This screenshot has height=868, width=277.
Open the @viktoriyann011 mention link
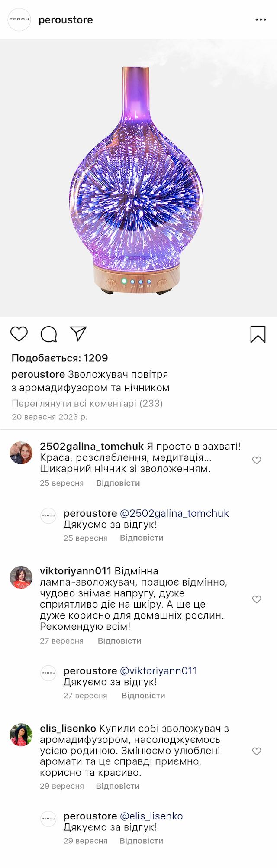[158, 671]
